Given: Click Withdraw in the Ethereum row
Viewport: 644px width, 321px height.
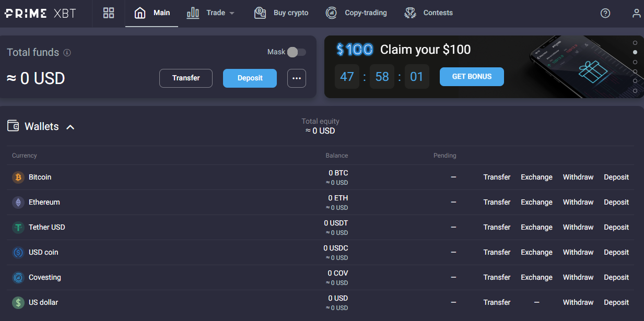Looking at the screenshot, I should coord(578,203).
